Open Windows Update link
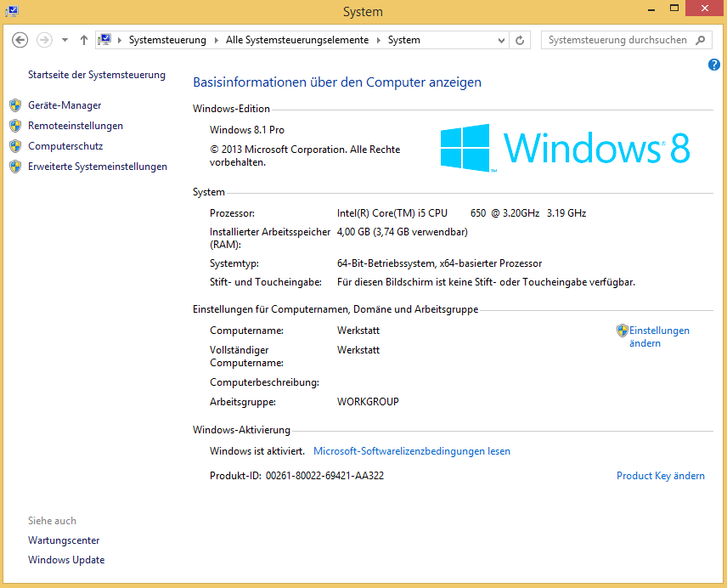 pyautogui.click(x=66, y=560)
